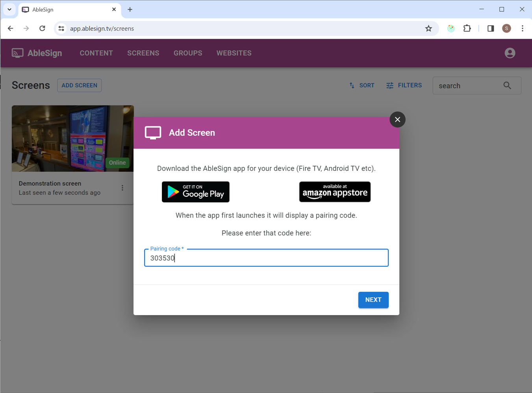Click the green circular extension icon
This screenshot has height=393, width=532.
[450, 28]
